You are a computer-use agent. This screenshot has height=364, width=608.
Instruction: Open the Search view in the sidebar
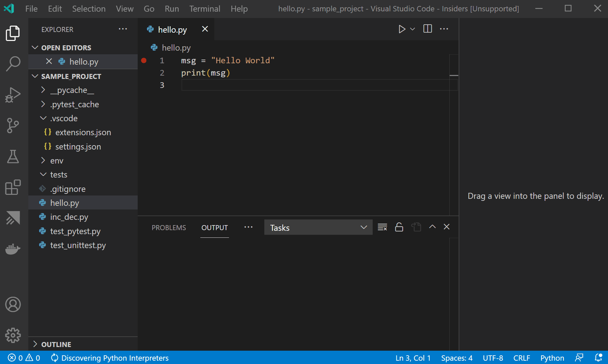13,63
